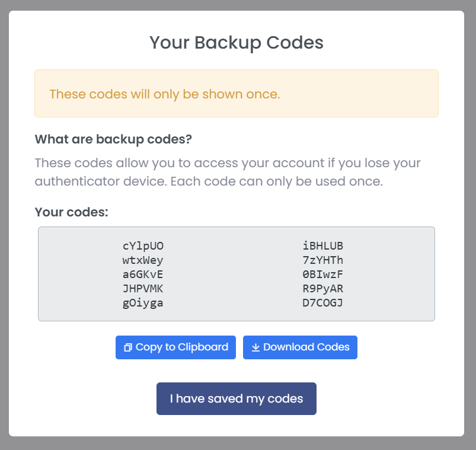Click the Your codes label
476x450 pixels.
click(x=71, y=212)
